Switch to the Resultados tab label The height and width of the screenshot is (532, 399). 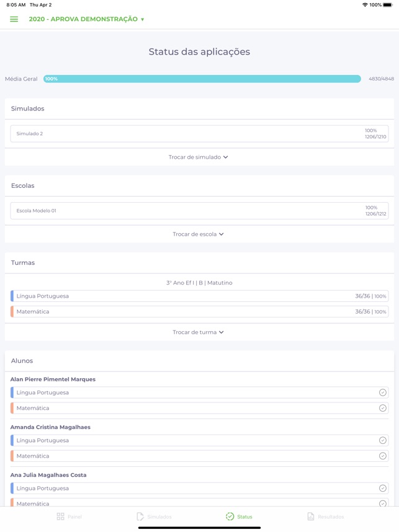coord(331,516)
